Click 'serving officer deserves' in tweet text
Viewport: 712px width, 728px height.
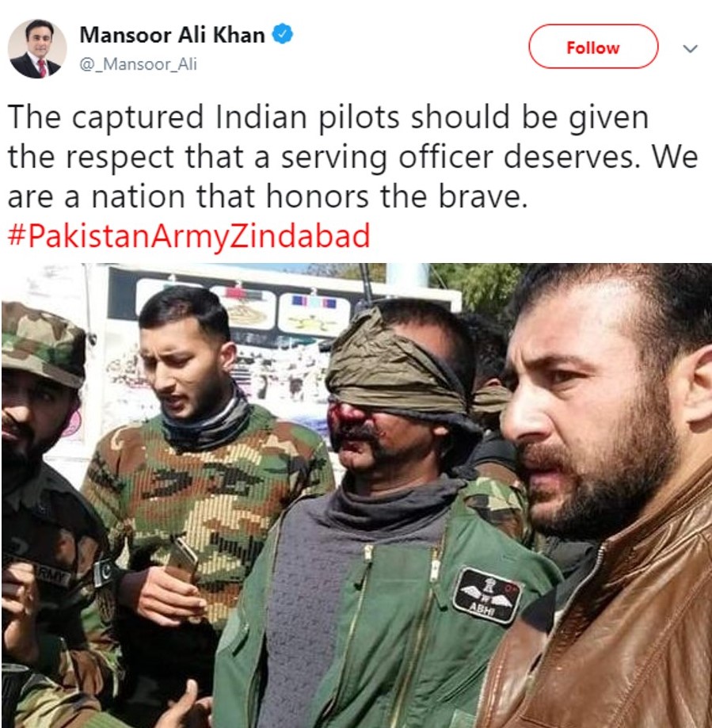457,158
